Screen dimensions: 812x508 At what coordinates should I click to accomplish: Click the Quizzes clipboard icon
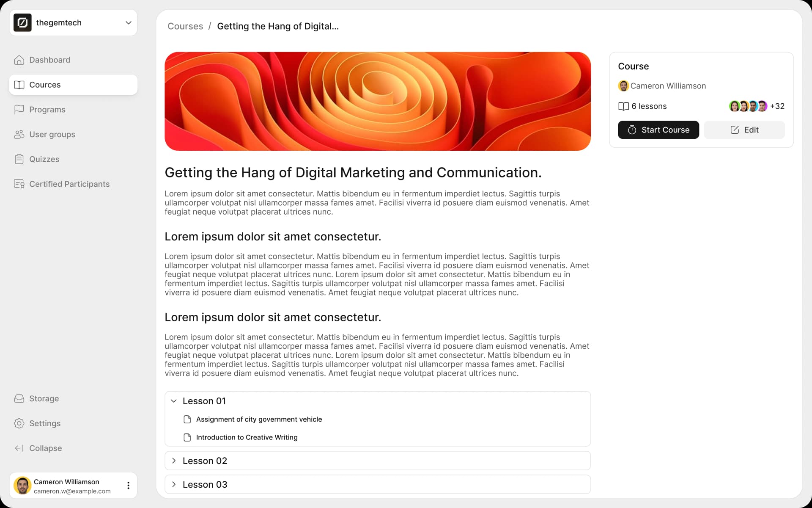(19, 159)
